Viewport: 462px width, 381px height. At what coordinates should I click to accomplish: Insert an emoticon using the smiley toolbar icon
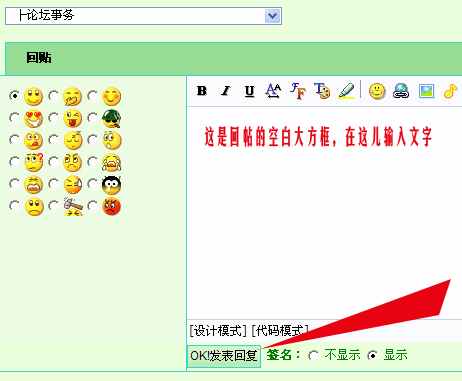pyautogui.click(x=377, y=91)
